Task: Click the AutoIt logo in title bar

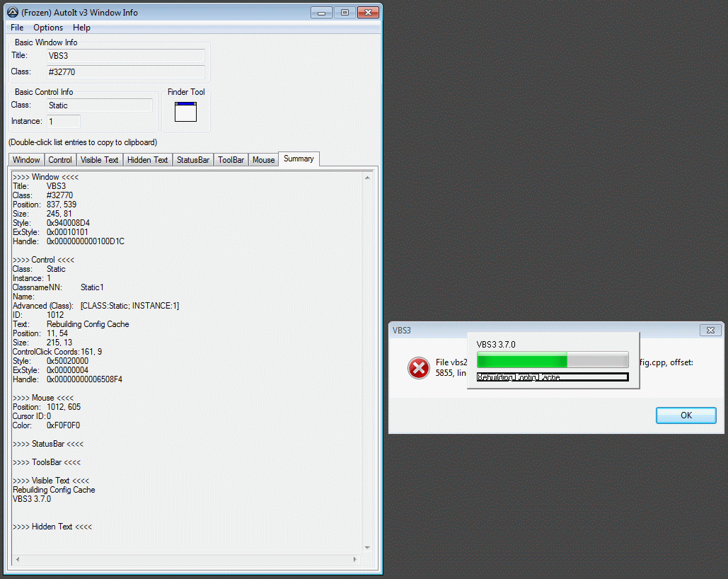Action: (x=13, y=13)
